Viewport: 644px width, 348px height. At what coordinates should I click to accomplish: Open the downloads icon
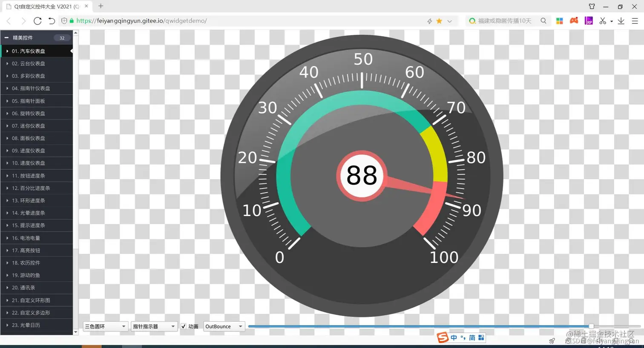(x=621, y=21)
